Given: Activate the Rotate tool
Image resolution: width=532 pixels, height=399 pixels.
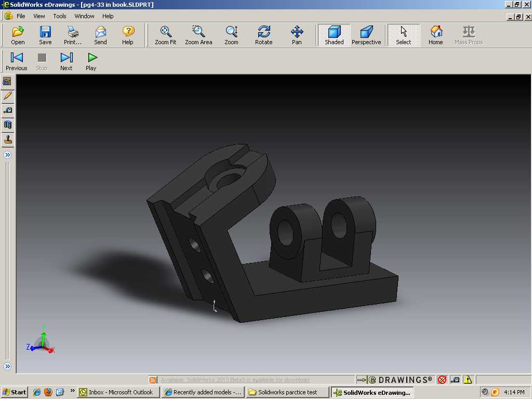Looking at the screenshot, I should click(263, 35).
